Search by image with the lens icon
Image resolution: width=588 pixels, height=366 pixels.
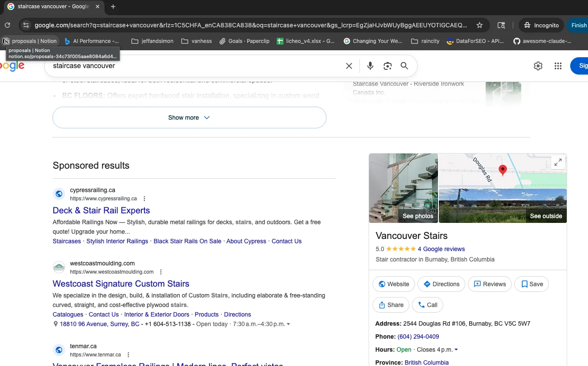(x=387, y=66)
